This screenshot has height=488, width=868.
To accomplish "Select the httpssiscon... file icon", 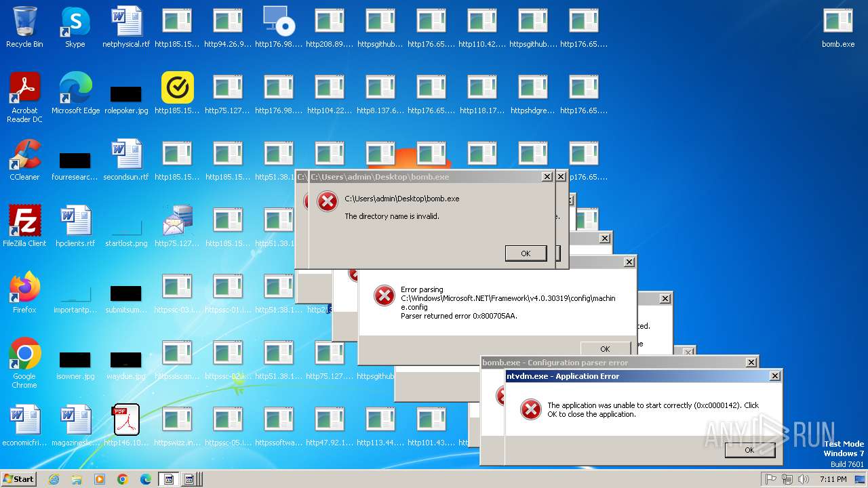I will point(177,359).
